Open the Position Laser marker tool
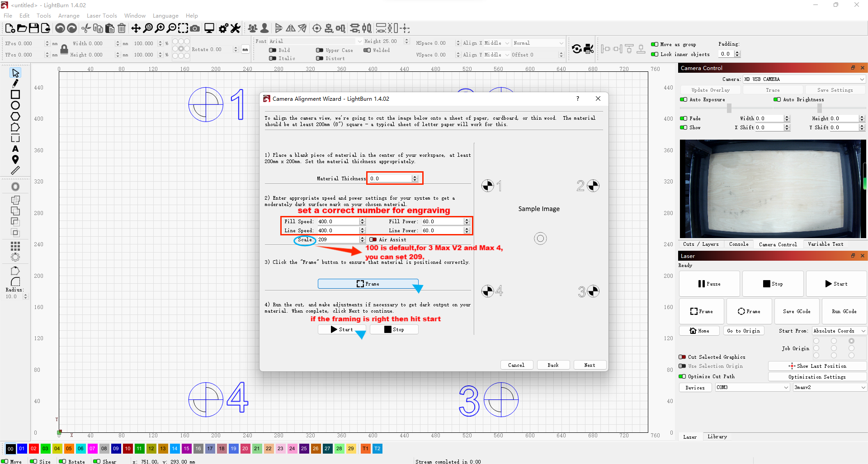This screenshot has width=868, height=464. click(x=15, y=159)
